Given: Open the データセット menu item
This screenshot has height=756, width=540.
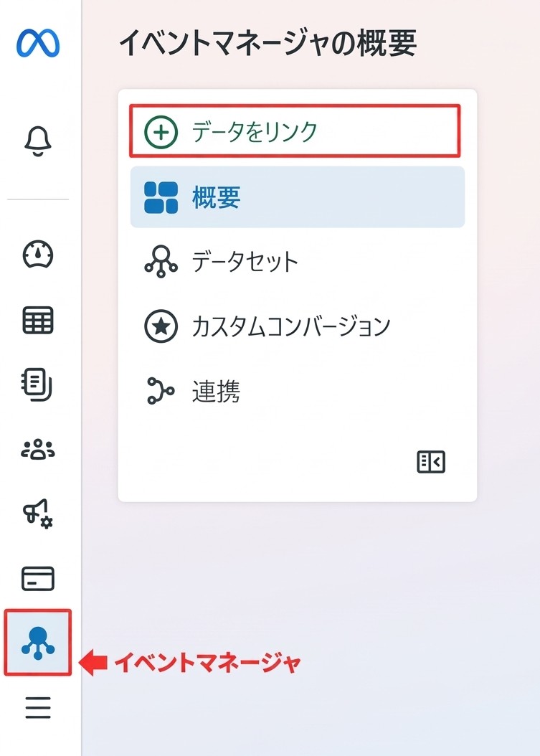Looking at the screenshot, I should click(298, 261).
